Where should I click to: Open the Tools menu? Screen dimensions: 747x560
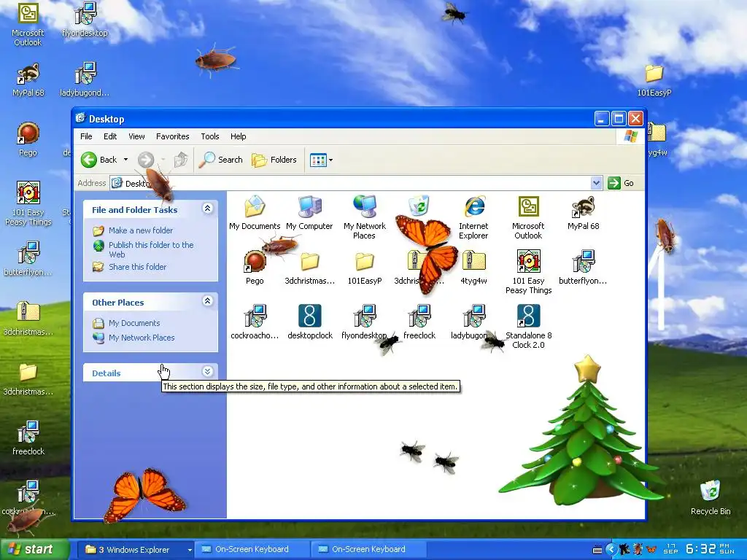click(209, 136)
